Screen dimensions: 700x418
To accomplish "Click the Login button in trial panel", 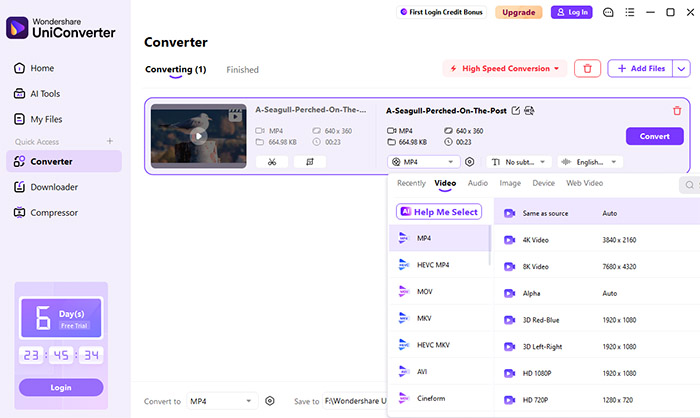I will click(61, 387).
